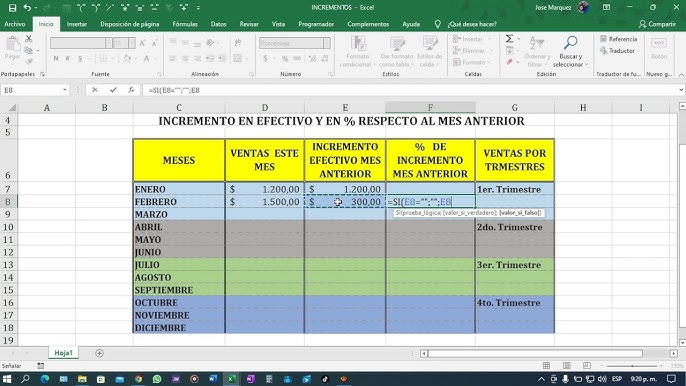
Task: Open WhatsApp from the taskbar
Action: 157,379
